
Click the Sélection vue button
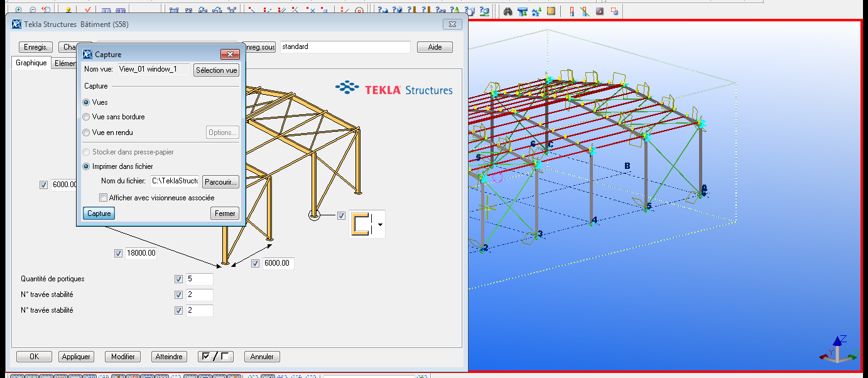coord(216,70)
